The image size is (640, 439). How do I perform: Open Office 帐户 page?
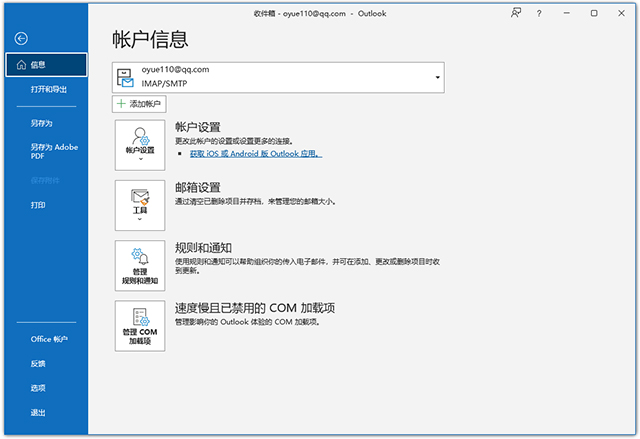coord(49,339)
